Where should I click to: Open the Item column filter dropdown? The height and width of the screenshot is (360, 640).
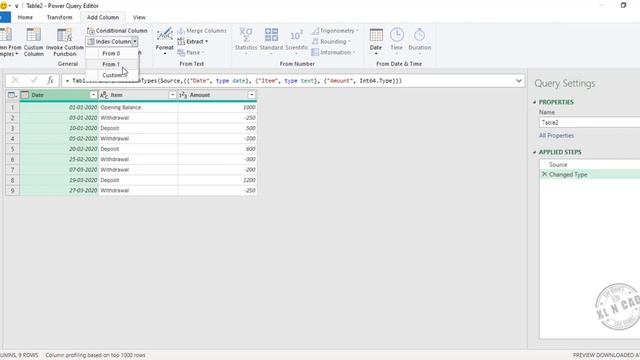tap(172, 95)
